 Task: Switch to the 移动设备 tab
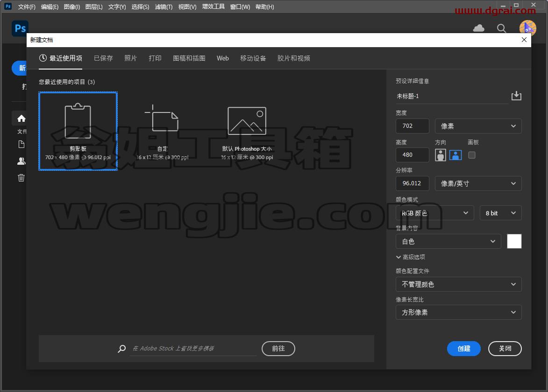point(253,58)
